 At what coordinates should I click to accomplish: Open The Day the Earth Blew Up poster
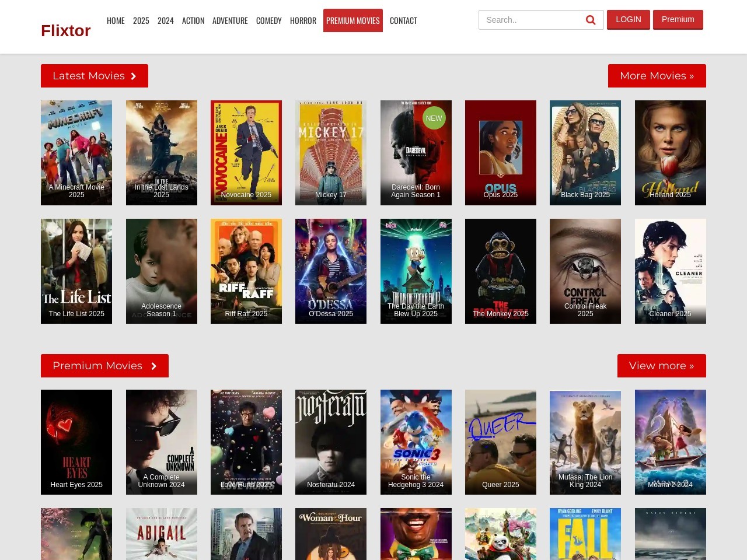(x=416, y=271)
